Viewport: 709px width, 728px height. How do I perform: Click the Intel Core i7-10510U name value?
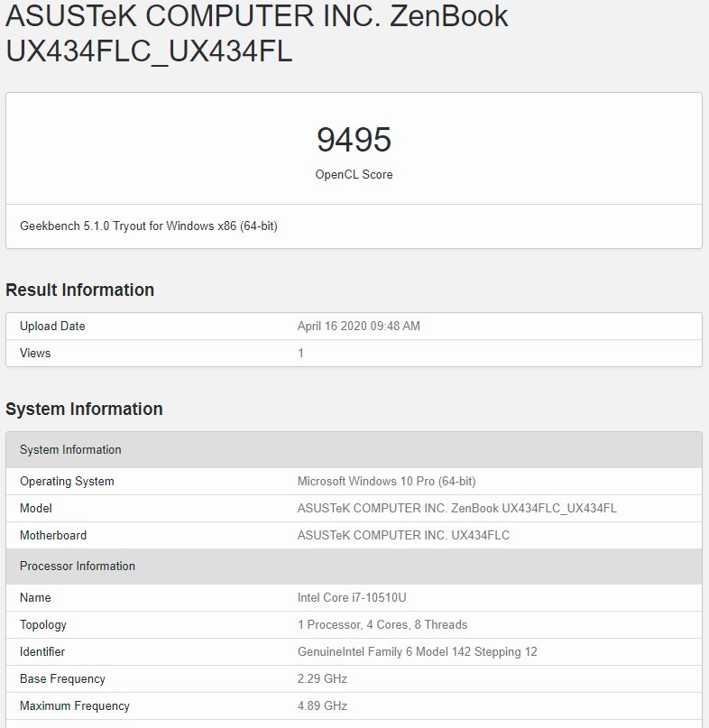(352, 597)
